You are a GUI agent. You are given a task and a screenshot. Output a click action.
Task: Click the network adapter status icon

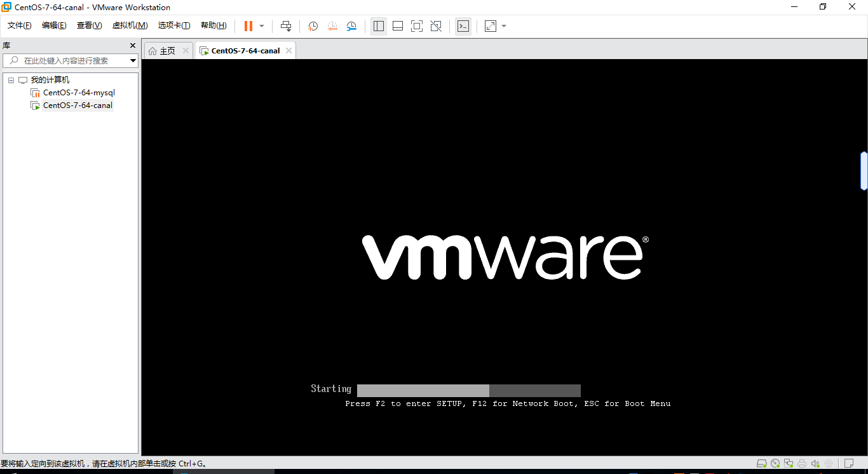789,463
